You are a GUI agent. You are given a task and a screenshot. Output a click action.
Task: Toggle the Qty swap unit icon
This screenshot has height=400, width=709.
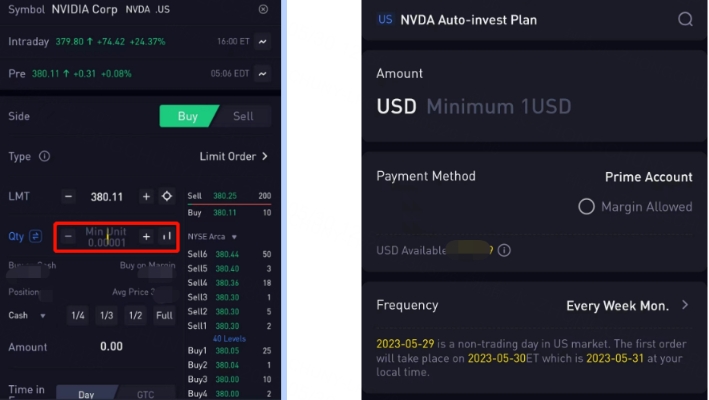pos(35,236)
